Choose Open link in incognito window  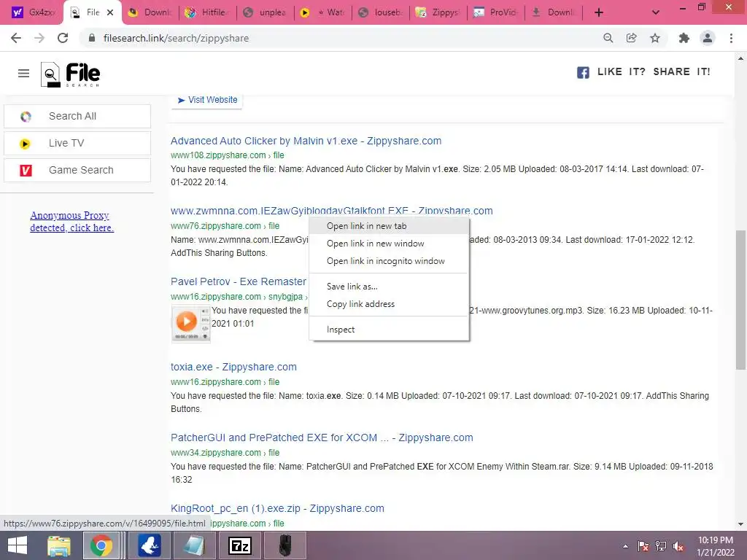390,261
